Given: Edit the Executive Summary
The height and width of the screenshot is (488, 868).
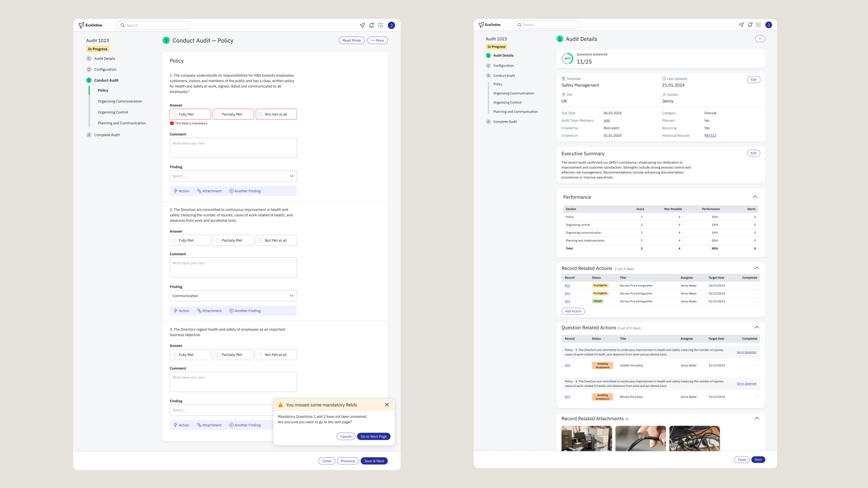Looking at the screenshot, I should 754,153.
